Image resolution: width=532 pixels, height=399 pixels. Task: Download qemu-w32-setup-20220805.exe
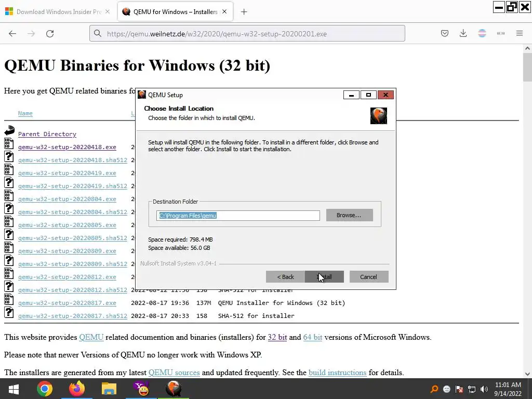[x=67, y=225]
